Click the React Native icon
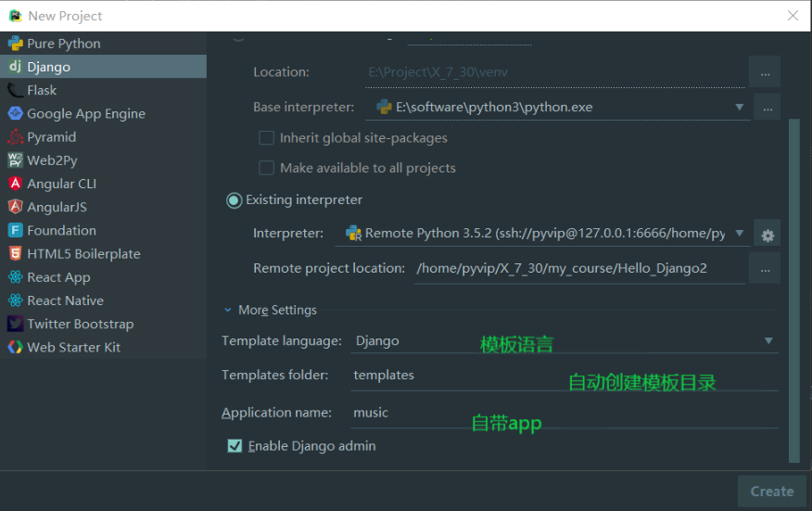This screenshot has height=511, width=812. 16,300
